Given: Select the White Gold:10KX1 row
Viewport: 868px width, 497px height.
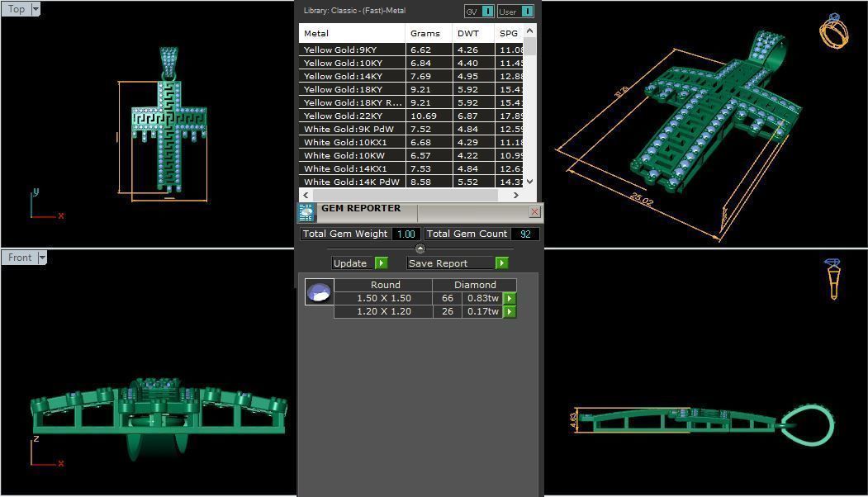Looking at the screenshot, I should (410, 142).
